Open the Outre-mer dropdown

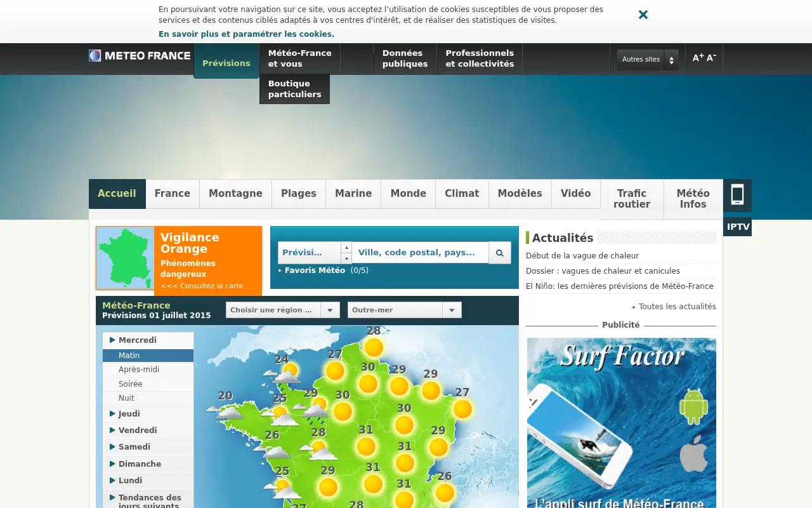coord(405,310)
